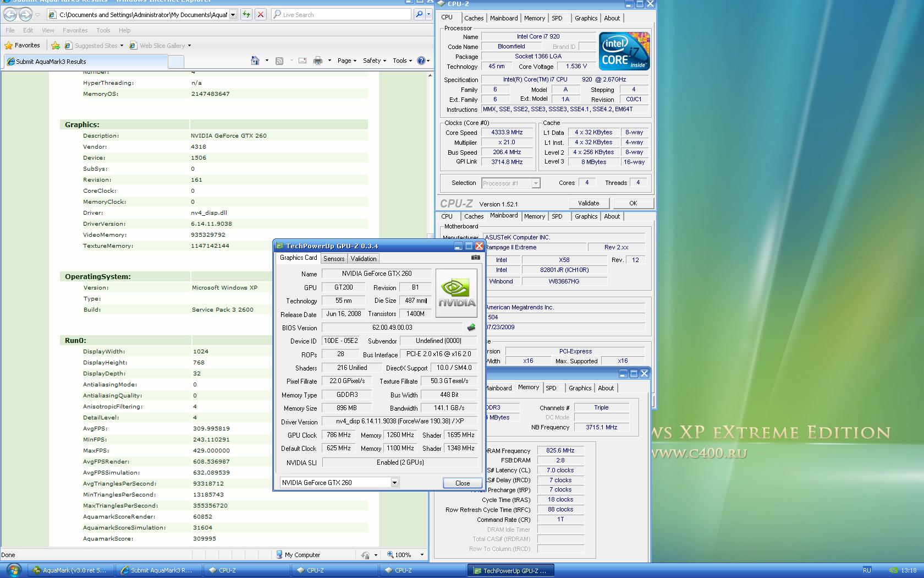Image resolution: width=924 pixels, height=578 pixels.
Task: Click the RSS feeds icon in IE
Action: (x=279, y=61)
